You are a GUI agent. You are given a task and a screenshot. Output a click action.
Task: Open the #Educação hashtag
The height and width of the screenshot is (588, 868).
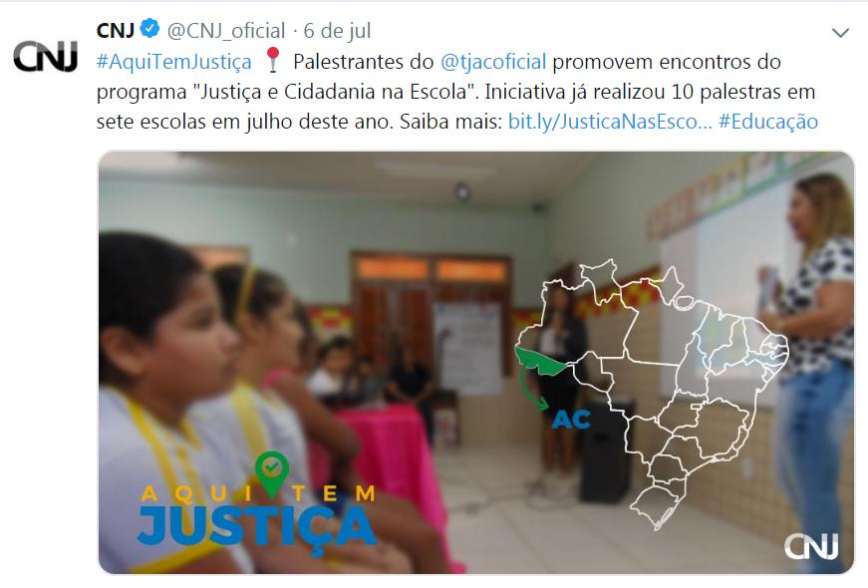(x=767, y=122)
